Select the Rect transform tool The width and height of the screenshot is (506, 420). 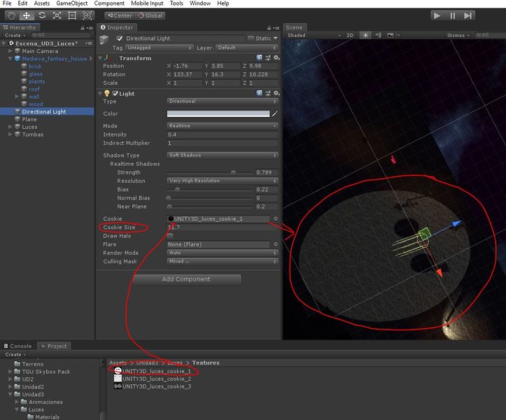point(72,15)
